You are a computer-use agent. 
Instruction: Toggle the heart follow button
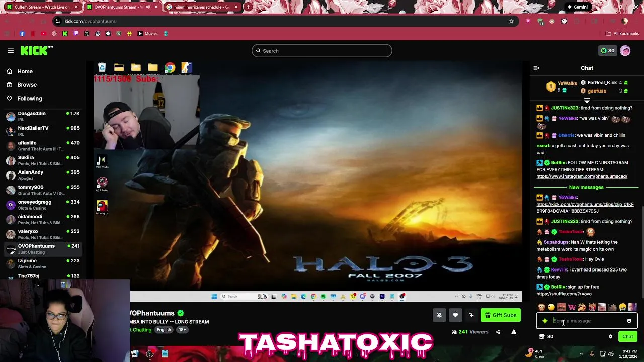coord(455,315)
